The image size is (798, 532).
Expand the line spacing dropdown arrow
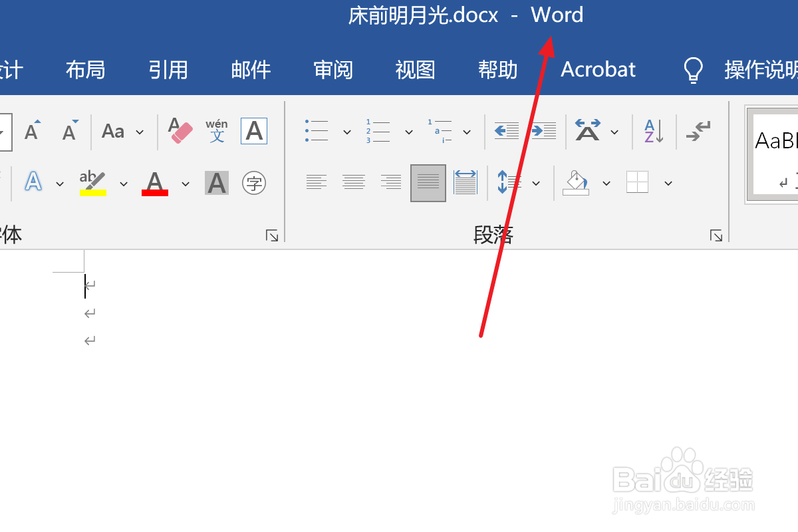point(536,183)
